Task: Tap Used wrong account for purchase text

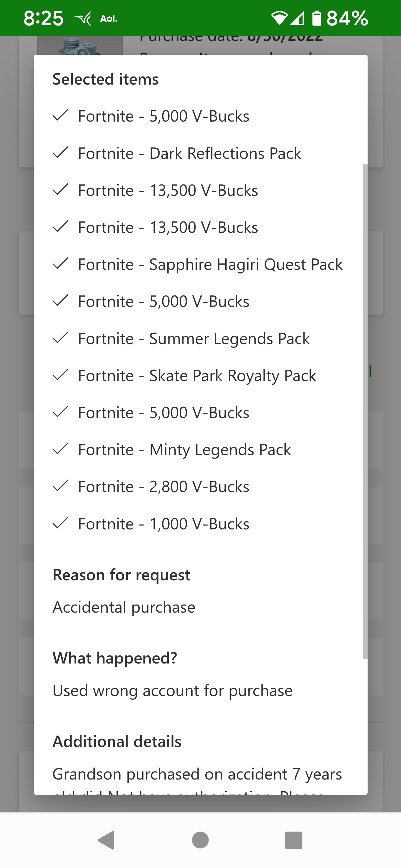Action: pos(173,691)
